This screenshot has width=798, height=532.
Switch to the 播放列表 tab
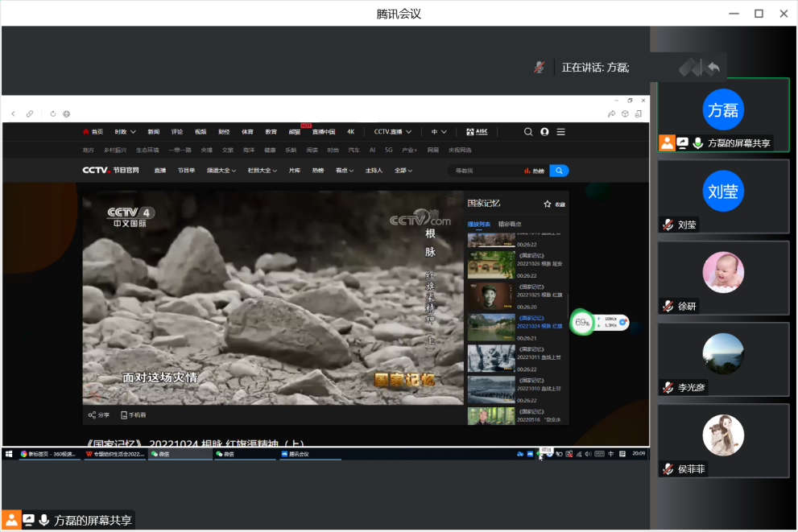[478, 224]
